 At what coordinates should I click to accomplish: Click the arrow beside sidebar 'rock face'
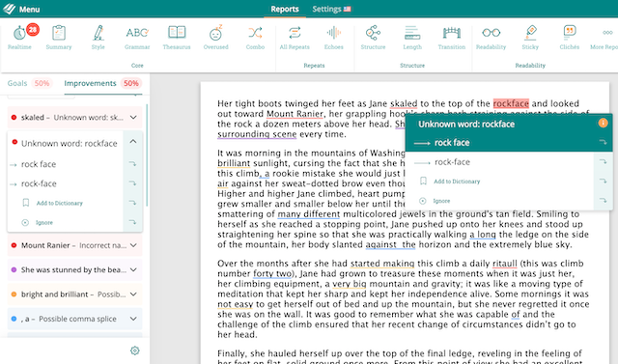click(x=133, y=163)
